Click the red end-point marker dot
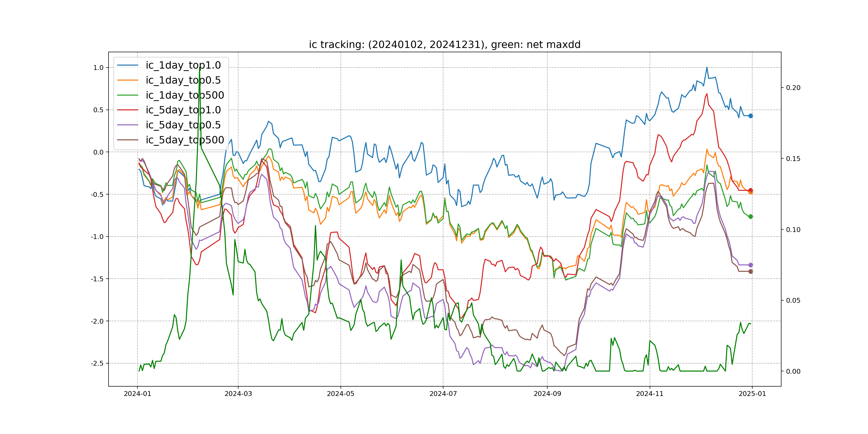868x434 pixels. click(x=750, y=190)
